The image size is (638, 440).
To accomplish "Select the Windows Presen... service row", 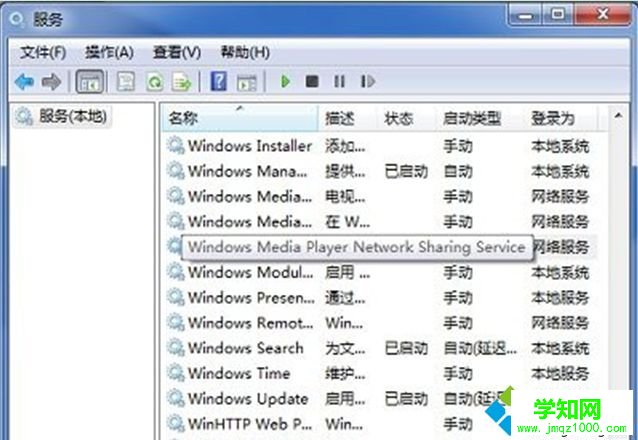I will pyautogui.click(x=378, y=297).
